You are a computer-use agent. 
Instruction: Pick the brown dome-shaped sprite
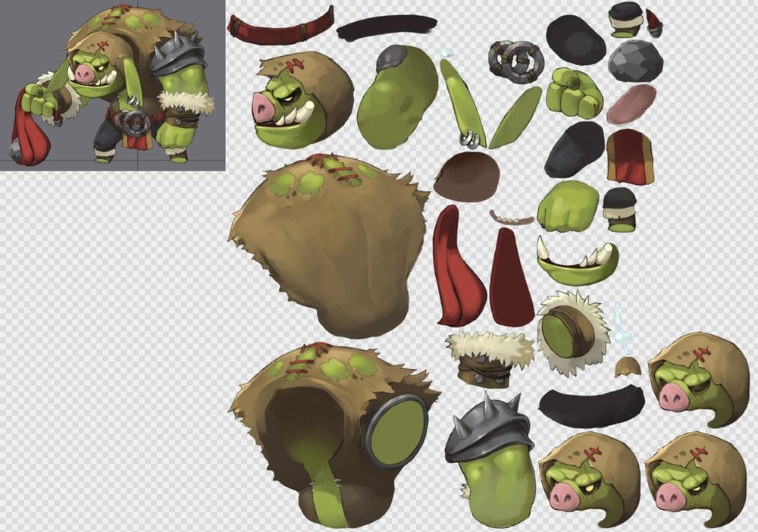point(466,176)
